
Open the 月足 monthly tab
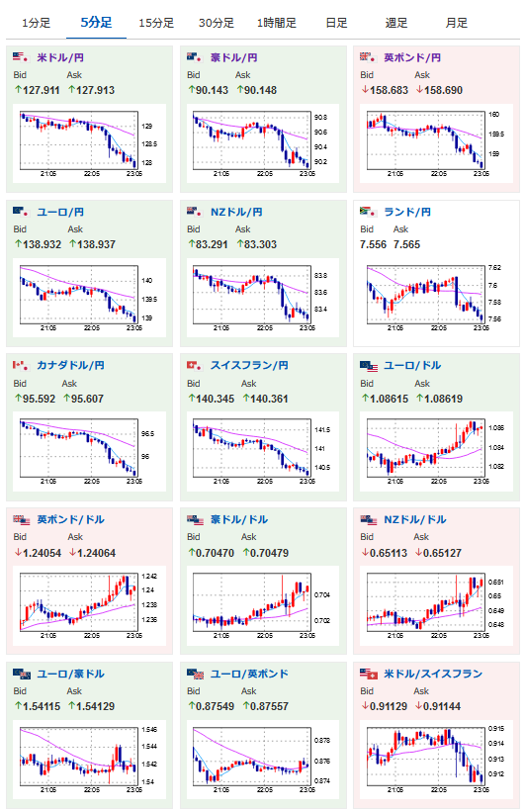(457, 23)
